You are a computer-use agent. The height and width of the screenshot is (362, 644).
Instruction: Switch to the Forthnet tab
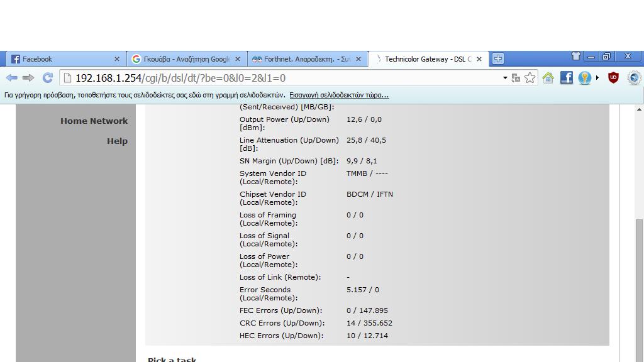[307, 58]
